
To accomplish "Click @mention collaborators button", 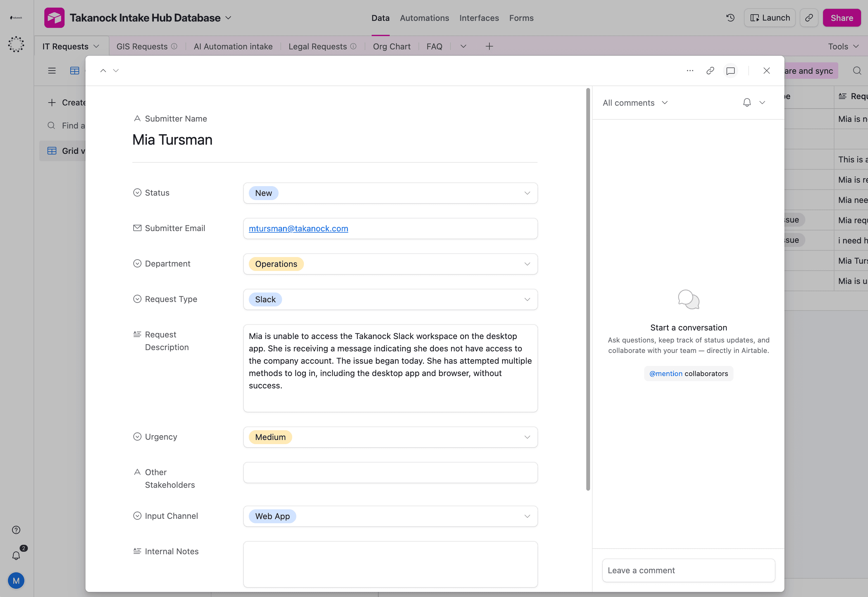I will click(689, 374).
